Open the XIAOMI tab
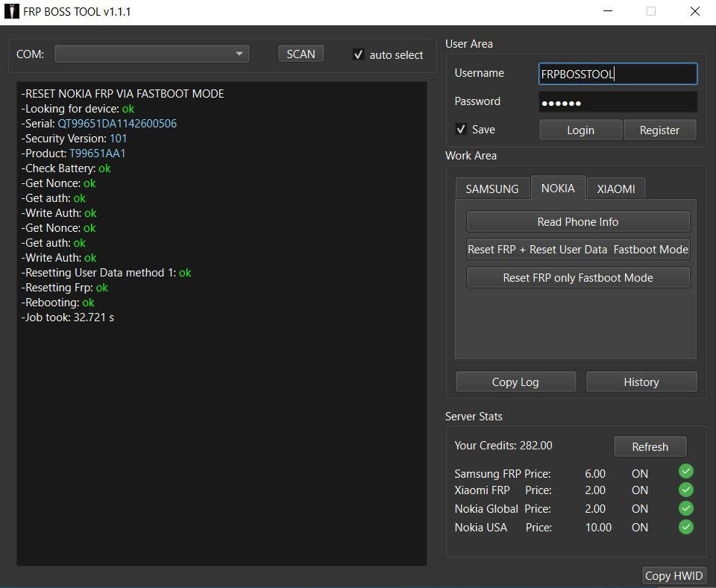This screenshot has width=716, height=588. [616, 189]
